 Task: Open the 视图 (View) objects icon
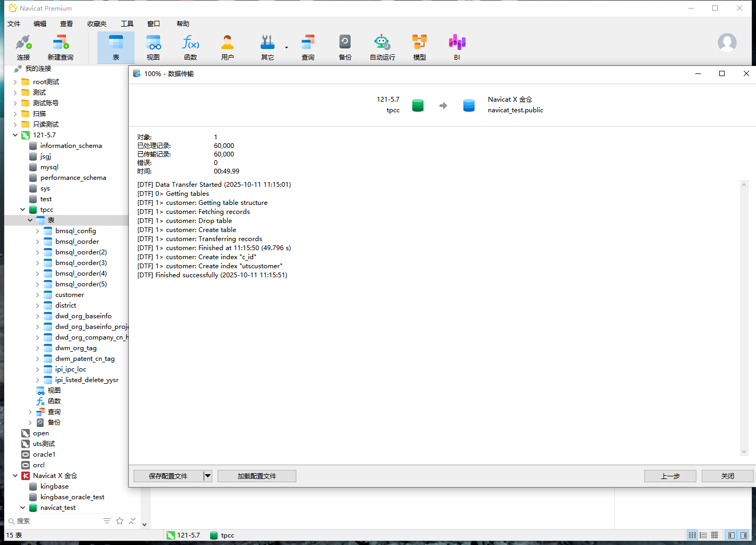153,47
